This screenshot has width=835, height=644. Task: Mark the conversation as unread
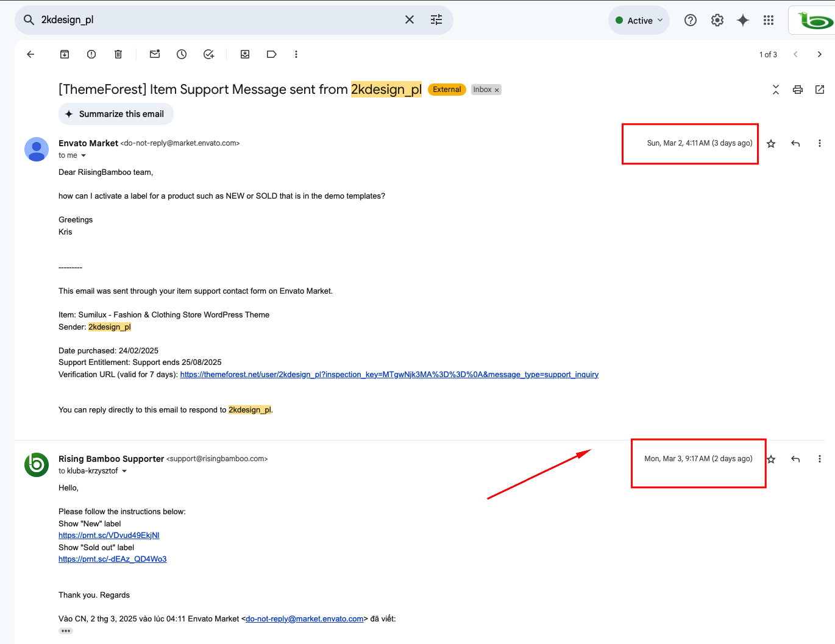pos(155,54)
